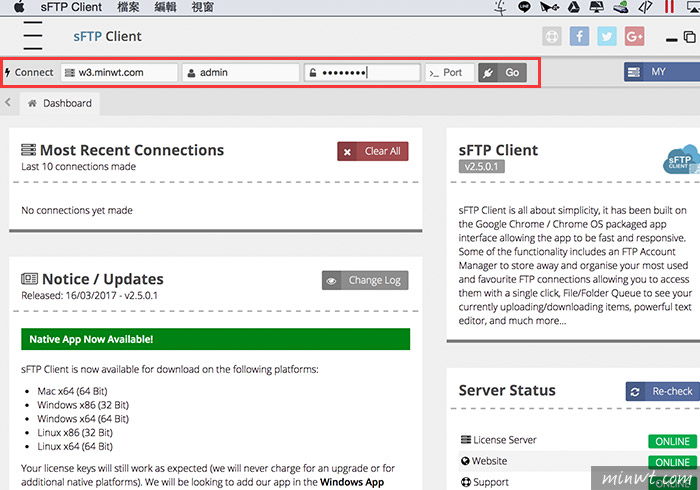Open the 檔案 menu
The width and height of the screenshot is (700, 490).
point(128,7)
